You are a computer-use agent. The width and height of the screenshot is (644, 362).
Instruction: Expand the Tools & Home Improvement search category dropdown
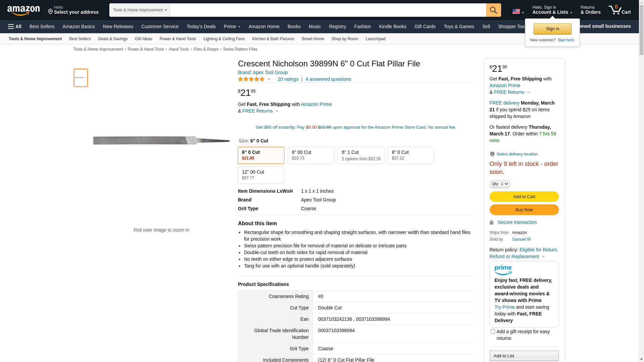pos(140,10)
